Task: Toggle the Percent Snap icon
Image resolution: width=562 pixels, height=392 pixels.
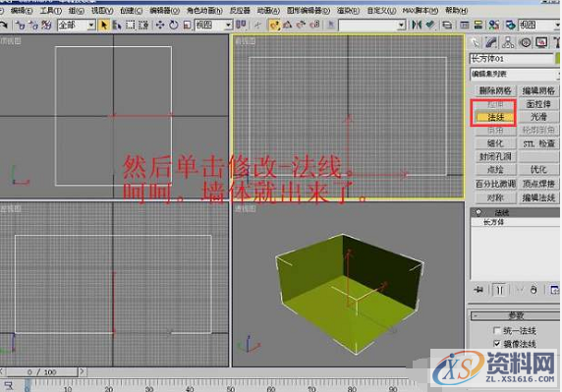Action: [x=301, y=25]
